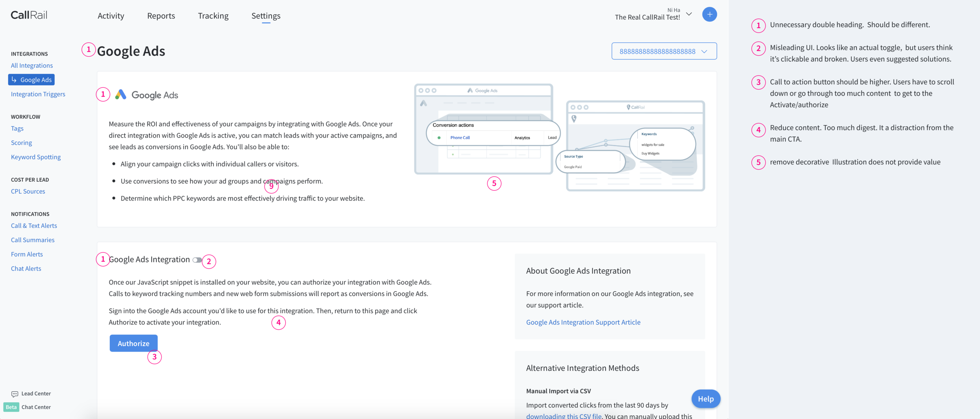This screenshot has width=980, height=419.
Task: Click the About Google Ads Integration heading
Action: pyautogui.click(x=578, y=271)
